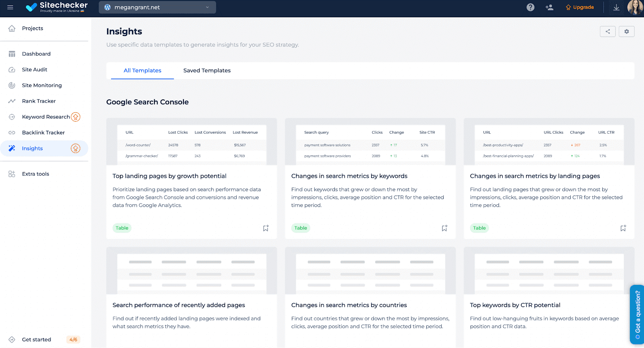Click the /word-counter/ URL cell
The height and width of the screenshot is (348, 644).
click(138, 145)
